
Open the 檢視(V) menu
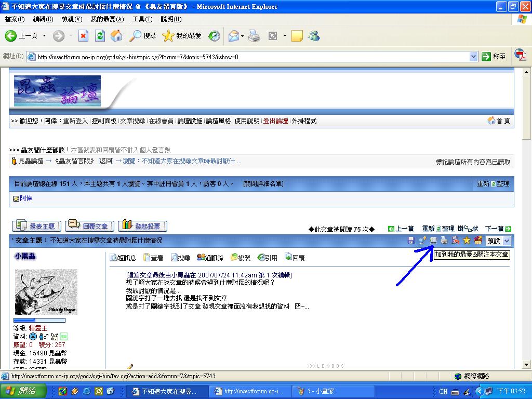(x=72, y=19)
